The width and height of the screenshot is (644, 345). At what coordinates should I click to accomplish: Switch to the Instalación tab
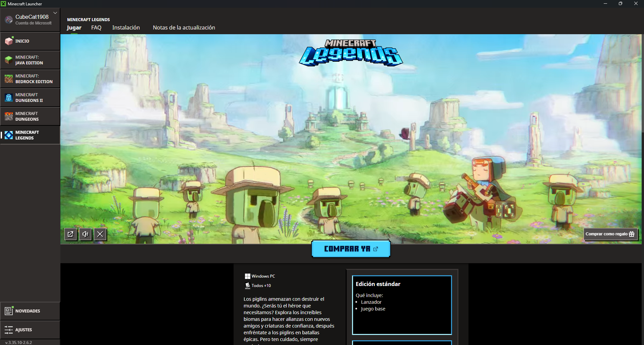point(126,27)
